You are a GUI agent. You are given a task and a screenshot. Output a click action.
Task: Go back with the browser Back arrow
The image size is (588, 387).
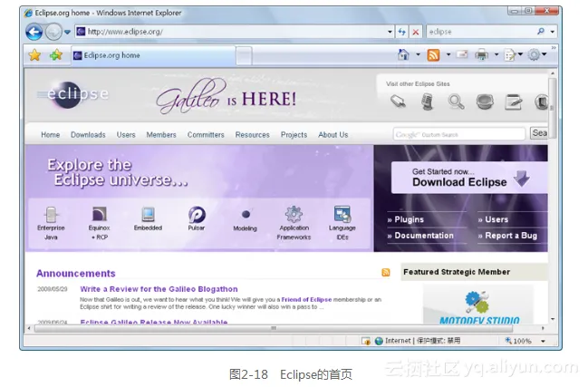[34, 32]
